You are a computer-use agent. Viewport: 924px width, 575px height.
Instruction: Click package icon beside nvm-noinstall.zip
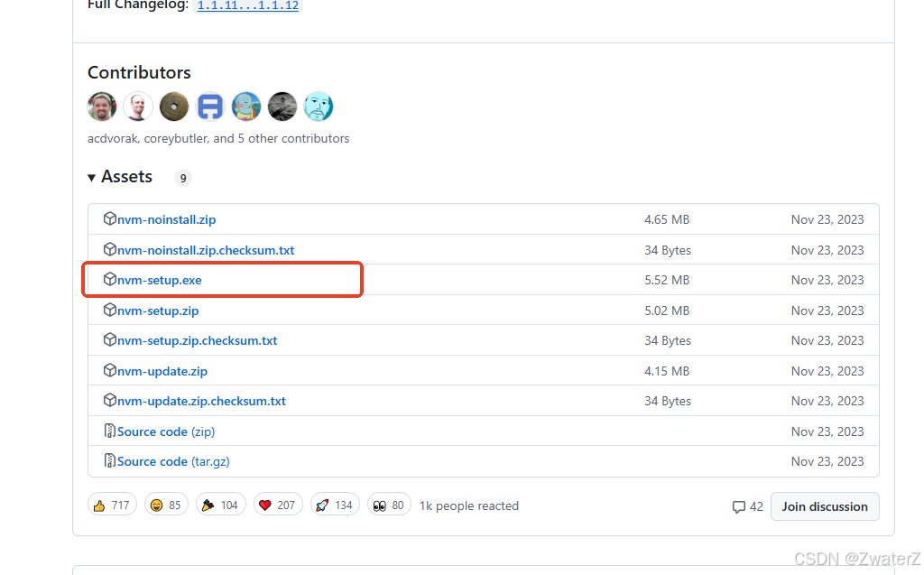109,218
